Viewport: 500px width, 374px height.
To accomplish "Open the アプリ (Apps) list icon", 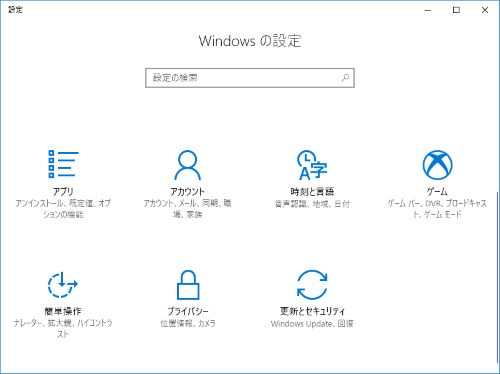I will coord(63,164).
